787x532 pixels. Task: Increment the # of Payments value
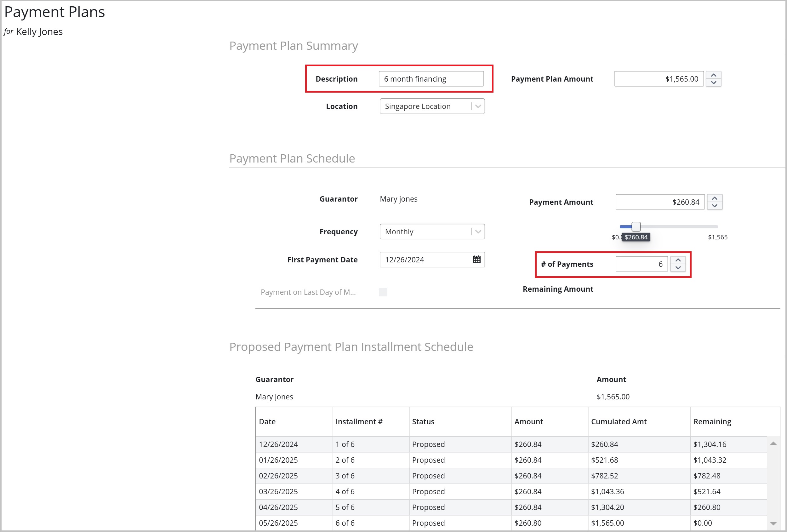(678, 260)
